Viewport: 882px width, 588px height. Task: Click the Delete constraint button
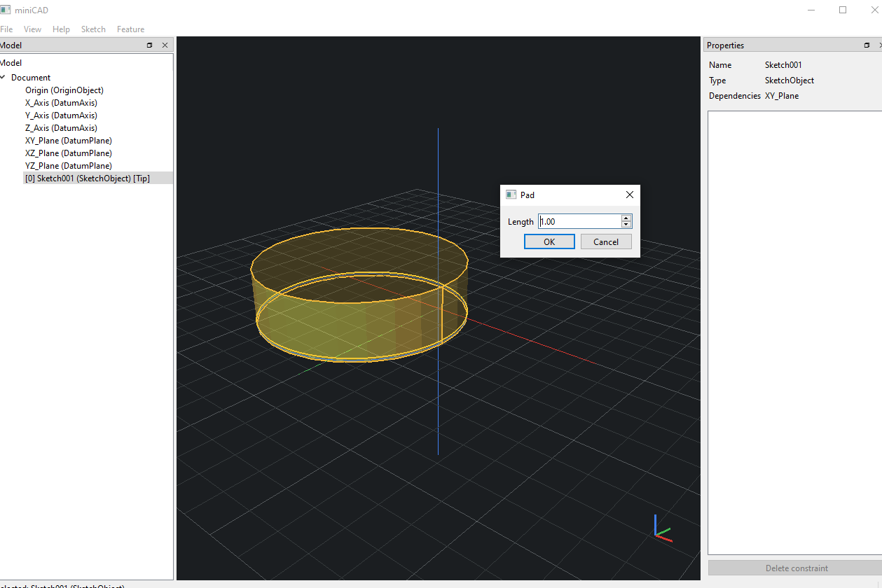(796, 568)
